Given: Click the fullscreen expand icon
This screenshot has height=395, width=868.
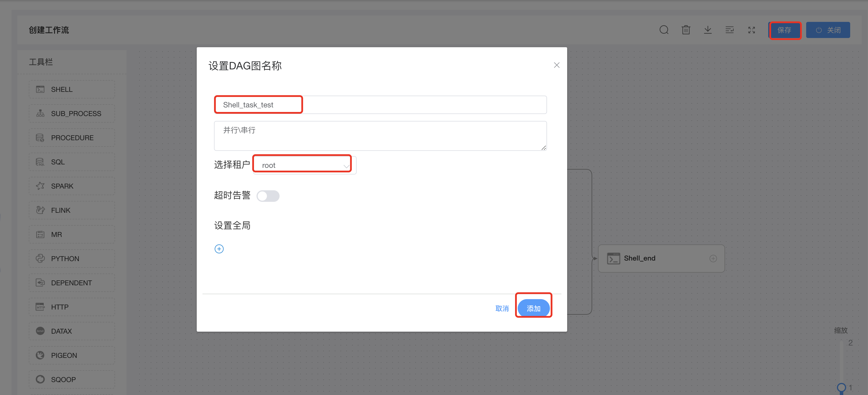Looking at the screenshot, I should 752,30.
